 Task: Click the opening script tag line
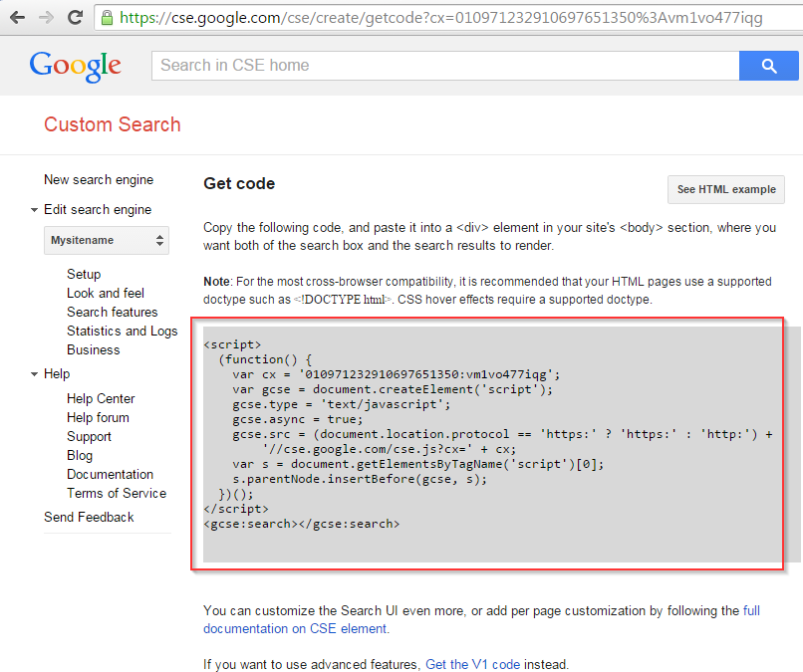pyautogui.click(x=232, y=344)
